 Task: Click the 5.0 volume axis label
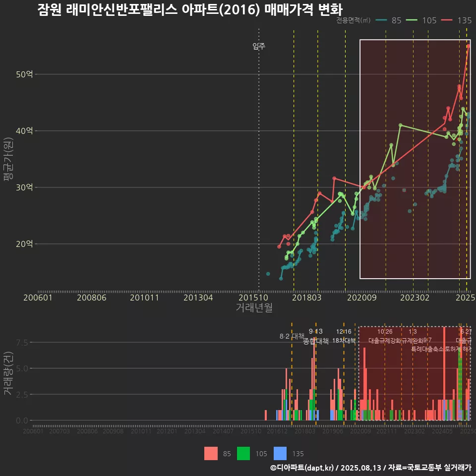click(x=22, y=368)
